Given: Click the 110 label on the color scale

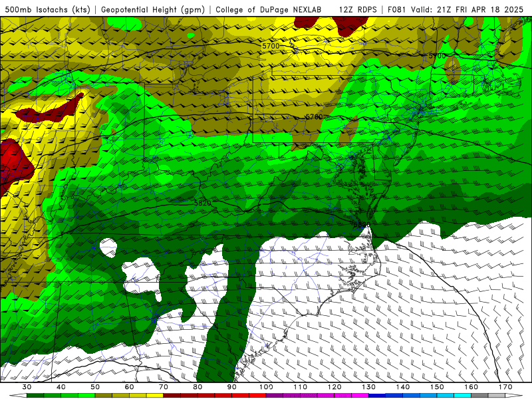Looking at the screenshot, I should coord(301,387).
